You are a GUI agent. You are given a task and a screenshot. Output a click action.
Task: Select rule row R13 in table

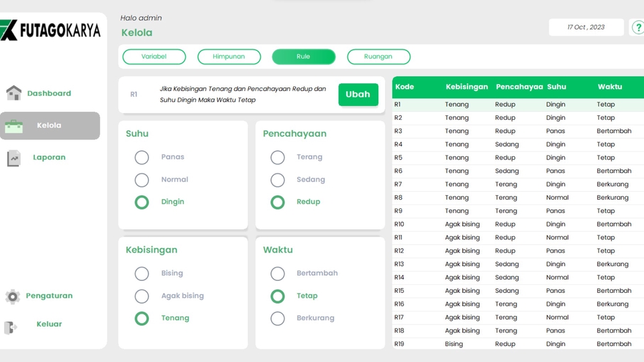(x=517, y=264)
